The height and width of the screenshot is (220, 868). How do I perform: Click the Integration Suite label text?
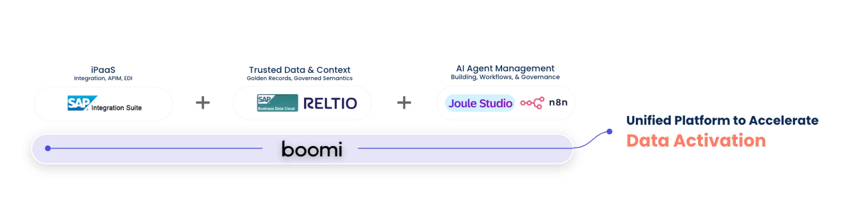tap(117, 108)
